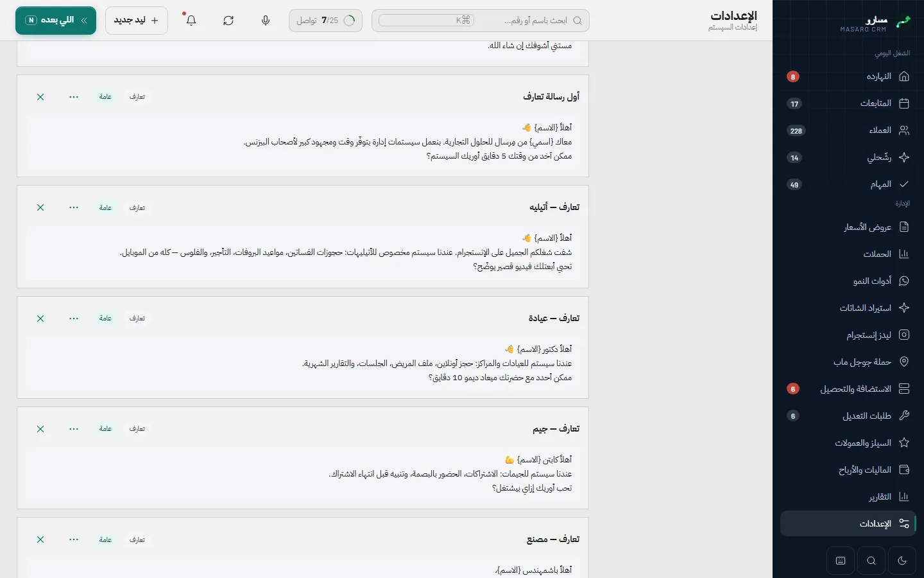Click the 7/25 تواصل progress indicator
This screenshot has width=924, height=578.
pyautogui.click(x=325, y=21)
